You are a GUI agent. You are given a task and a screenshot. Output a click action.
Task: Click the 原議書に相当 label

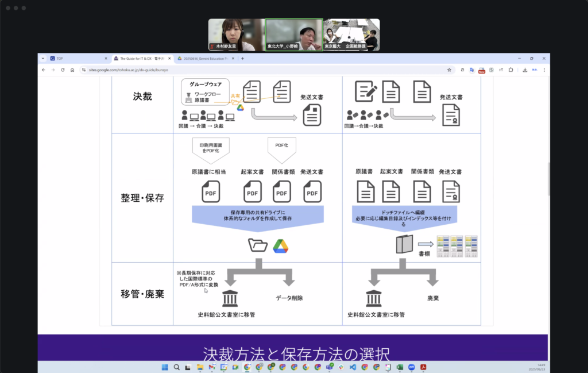[x=209, y=172]
